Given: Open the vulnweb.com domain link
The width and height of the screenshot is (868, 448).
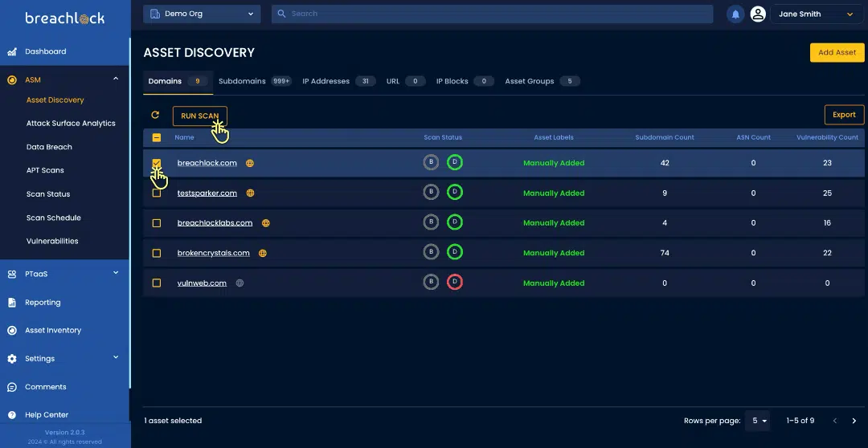Looking at the screenshot, I should tap(202, 283).
